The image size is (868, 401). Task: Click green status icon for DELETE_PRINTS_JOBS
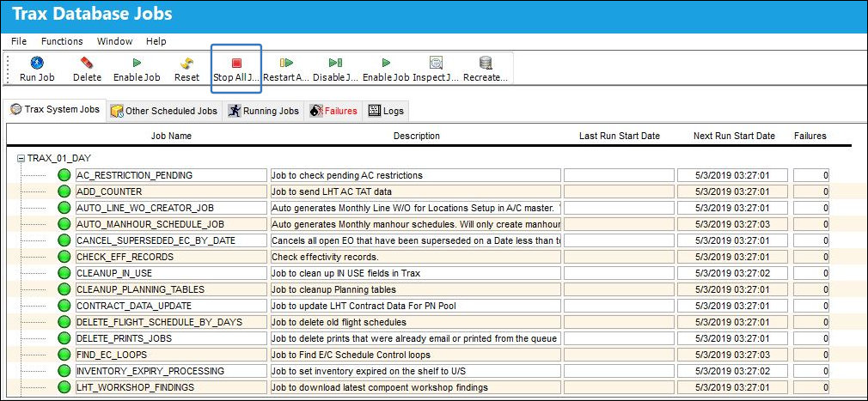[x=64, y=338]
